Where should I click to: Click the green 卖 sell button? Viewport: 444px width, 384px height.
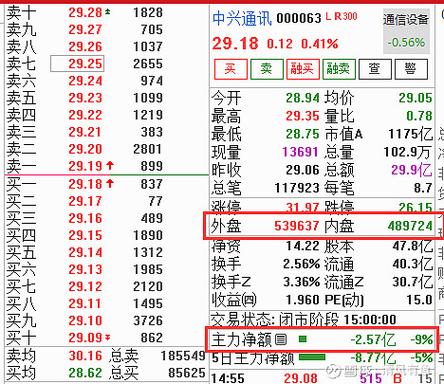point(267,69)
